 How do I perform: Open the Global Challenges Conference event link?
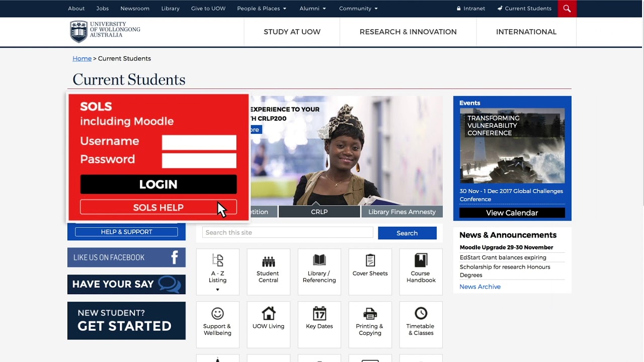[511, 195]
